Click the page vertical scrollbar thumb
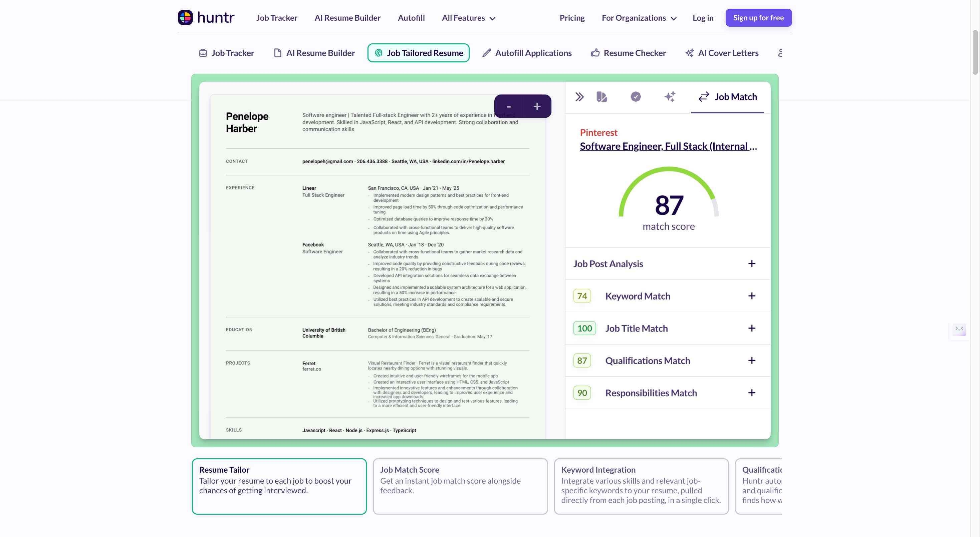 975,52
